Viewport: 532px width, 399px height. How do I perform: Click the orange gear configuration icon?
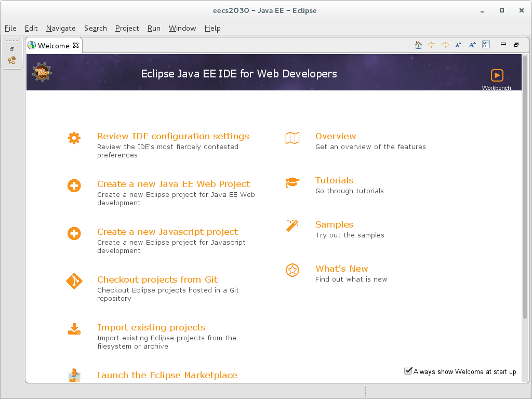click(x=74, y=138)
